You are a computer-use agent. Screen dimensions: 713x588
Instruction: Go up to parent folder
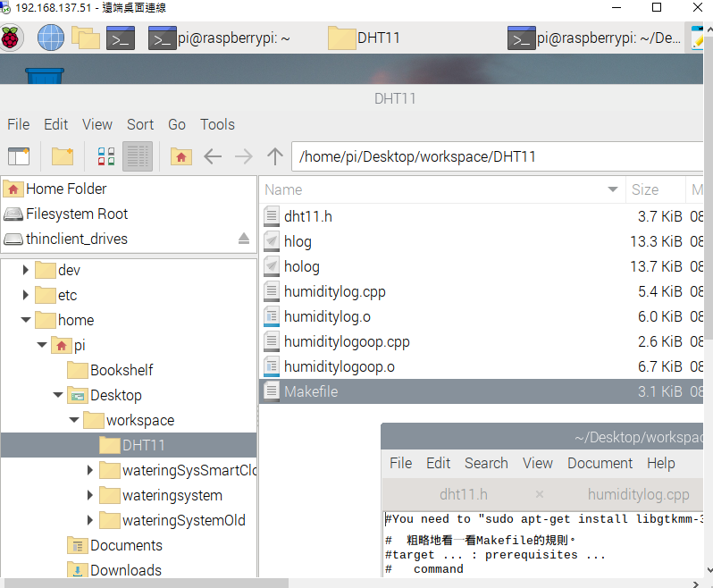coord(275,156)
